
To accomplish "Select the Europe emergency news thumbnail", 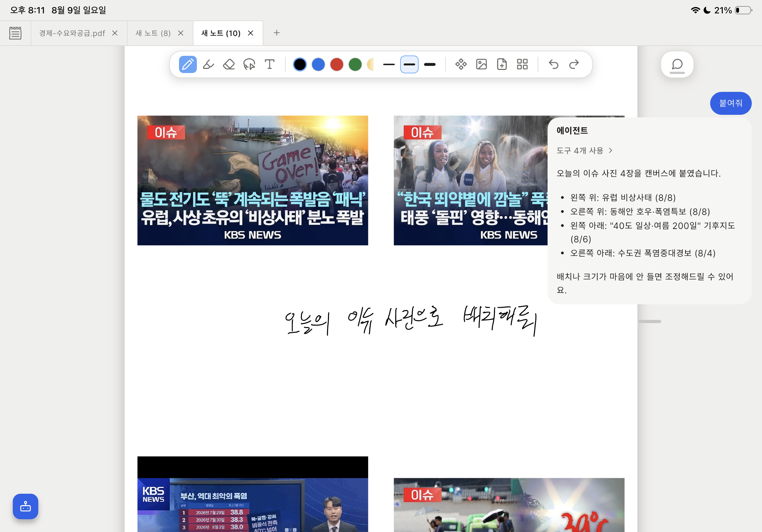I will click(x=252, y=181).
